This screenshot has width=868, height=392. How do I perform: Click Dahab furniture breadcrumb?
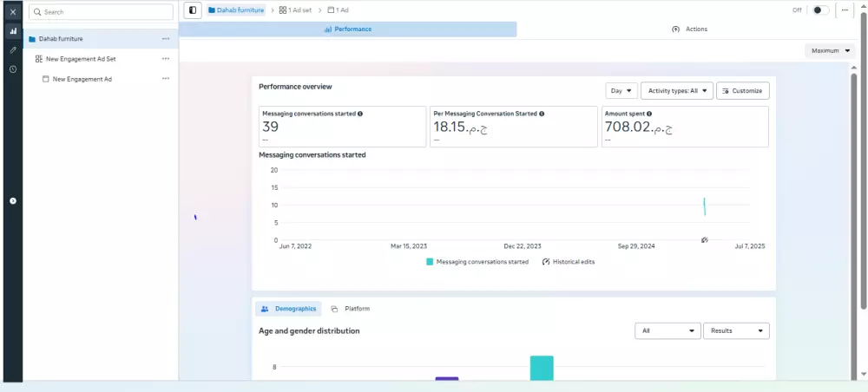tap(236, 10)
